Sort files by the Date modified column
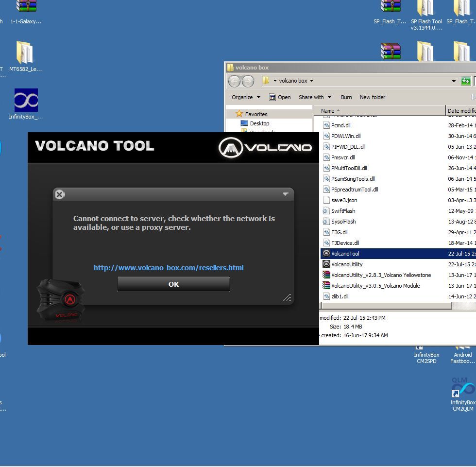This screenshot has width=476, height=467. point(461,111)
